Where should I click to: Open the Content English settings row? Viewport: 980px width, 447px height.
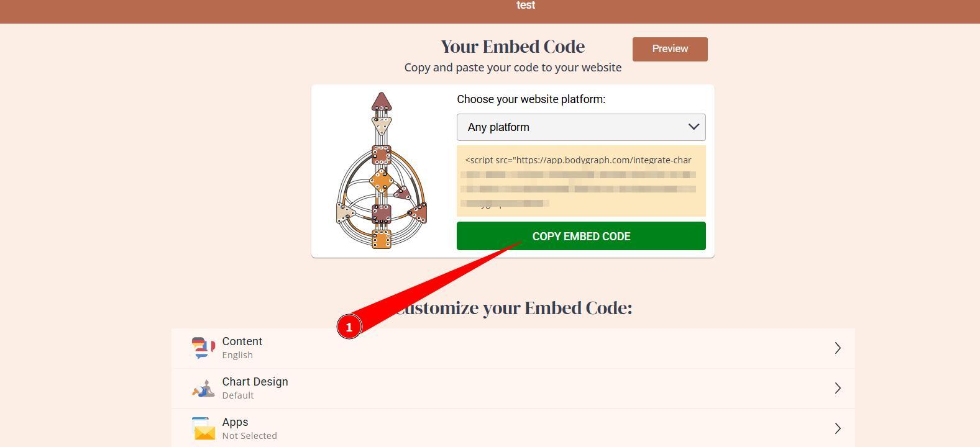click(513, 348)
